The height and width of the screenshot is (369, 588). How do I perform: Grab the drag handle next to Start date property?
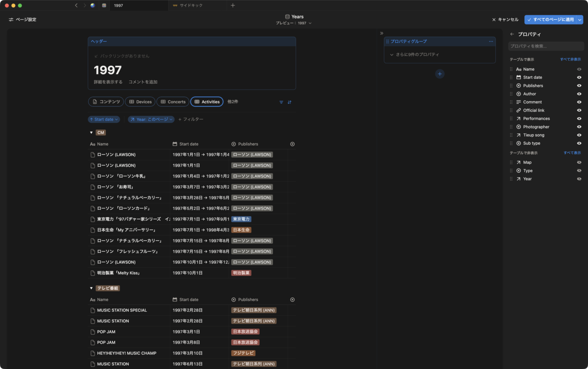coord(511,77)
